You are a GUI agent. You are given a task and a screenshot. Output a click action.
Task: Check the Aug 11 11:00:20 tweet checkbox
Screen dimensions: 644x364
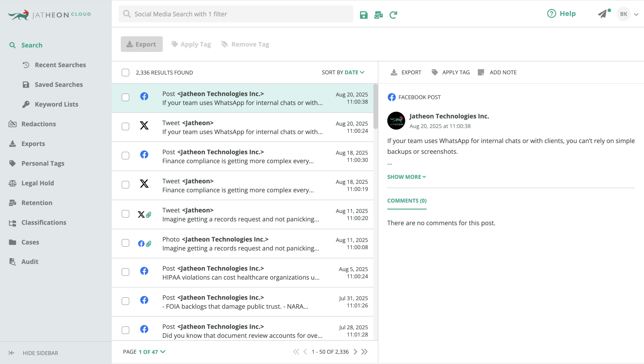[125, 214]
